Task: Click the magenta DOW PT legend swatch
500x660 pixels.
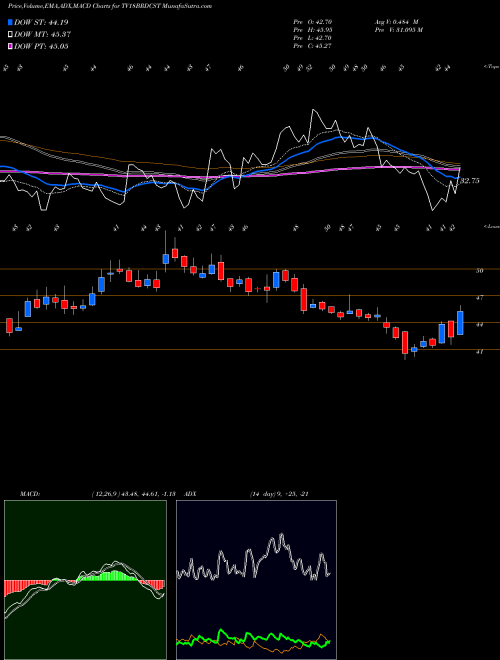Action: point(10,46)
